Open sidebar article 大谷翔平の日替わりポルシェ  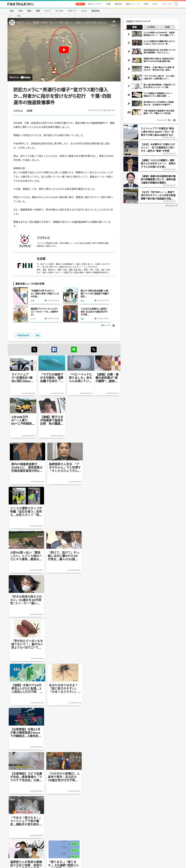click(151, 148)
